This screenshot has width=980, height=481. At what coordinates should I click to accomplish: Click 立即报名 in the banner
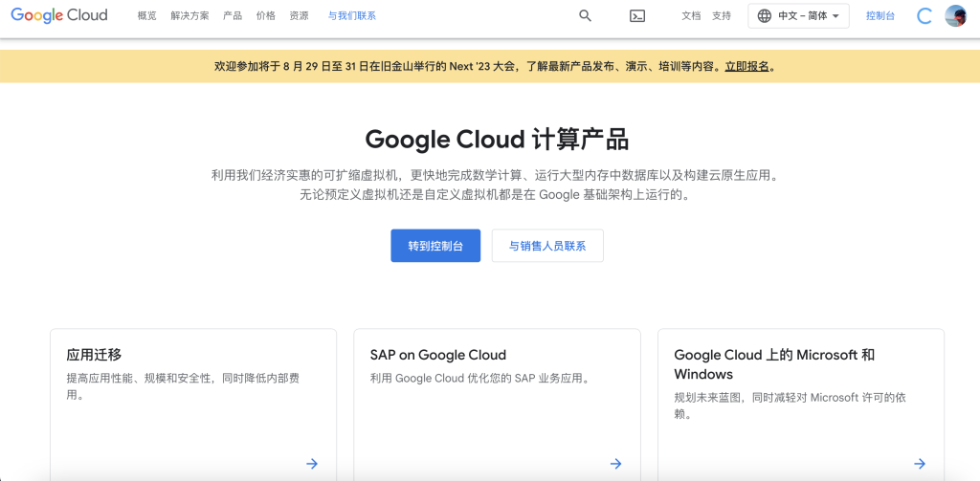pos(746,66)
